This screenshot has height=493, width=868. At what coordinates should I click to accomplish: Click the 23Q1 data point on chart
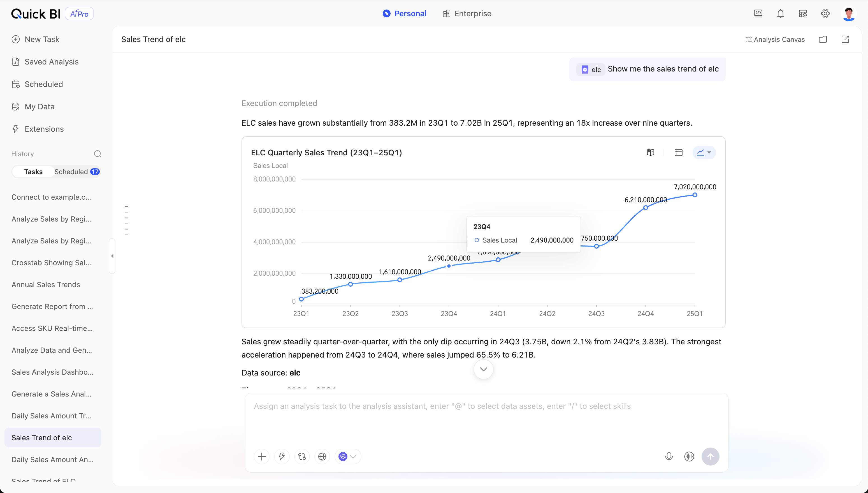coord(301,299)
